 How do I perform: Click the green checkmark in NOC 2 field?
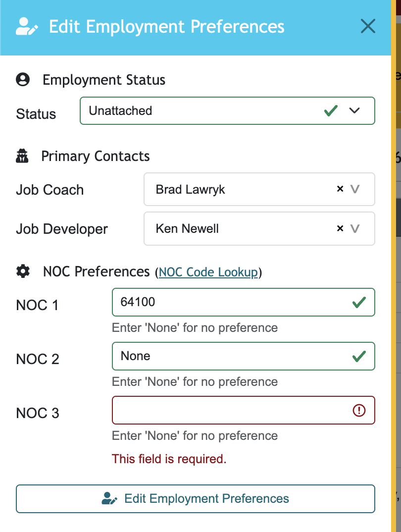coord(359,356)
